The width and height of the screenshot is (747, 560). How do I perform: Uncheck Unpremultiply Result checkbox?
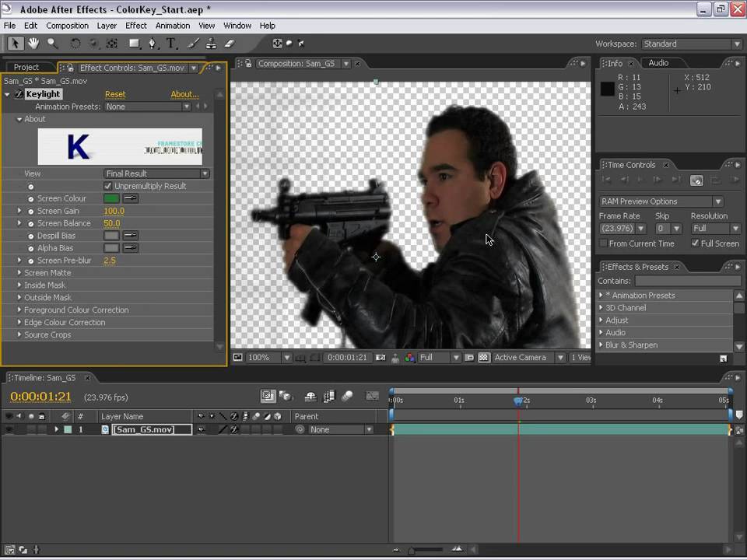[x=107, y=186]
